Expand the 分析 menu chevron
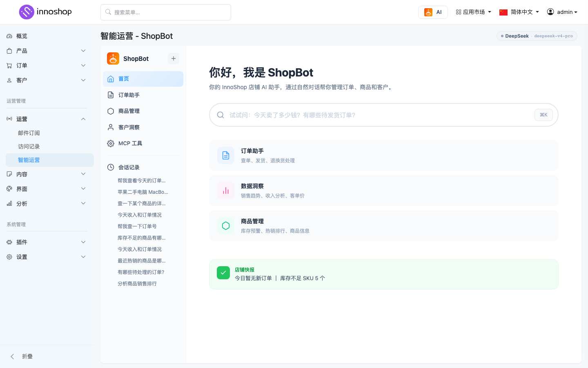This screenshot has width=588, height=368. tap(83, 204)
